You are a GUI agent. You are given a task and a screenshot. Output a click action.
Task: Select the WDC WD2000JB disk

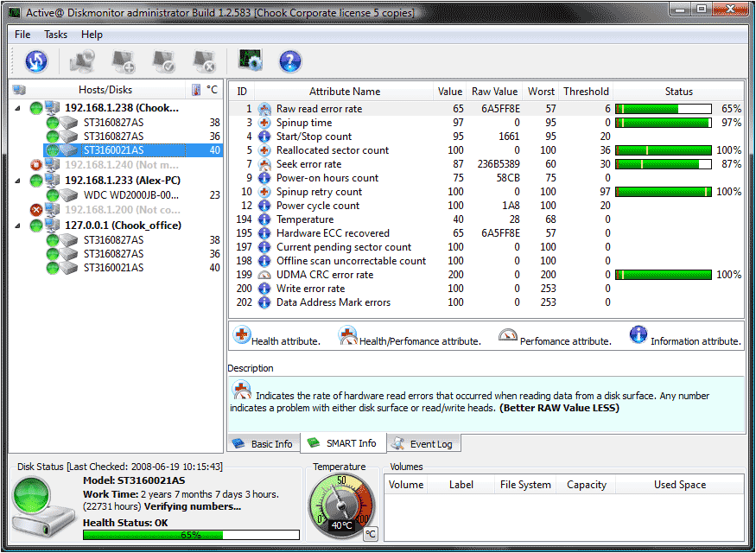[131, 195]
